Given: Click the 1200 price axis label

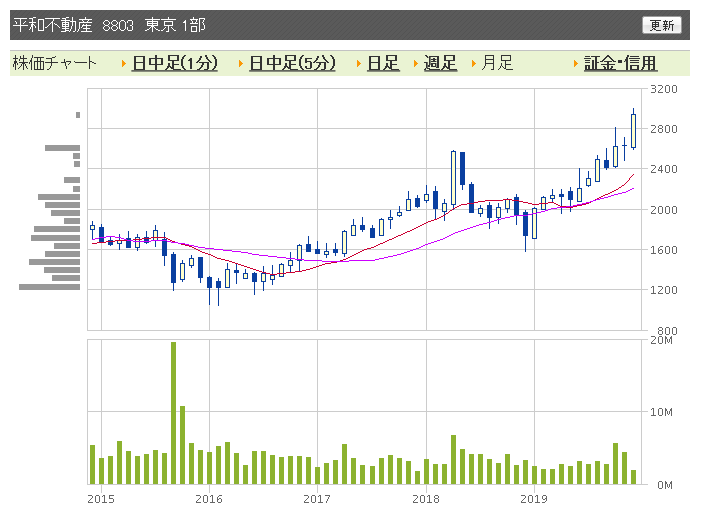Looking at the screenshot, I should [664, 290].
